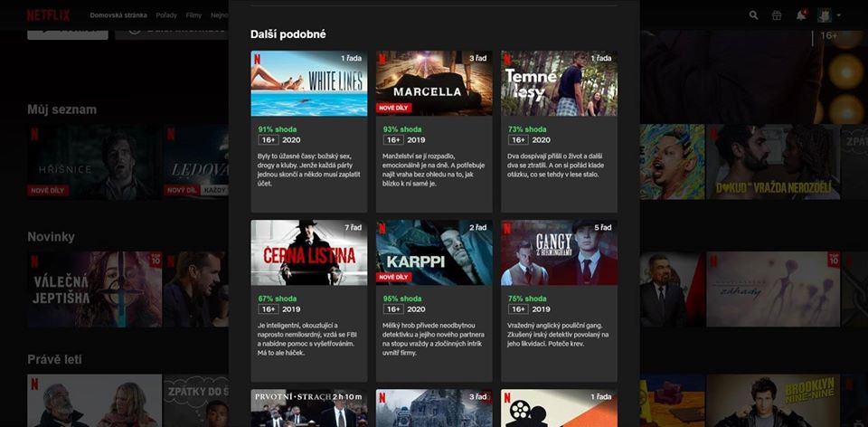Image resolution: width=868 pixels, height=427 pixels.
Task: Open the gift box icon
Action: coord(777,15)
